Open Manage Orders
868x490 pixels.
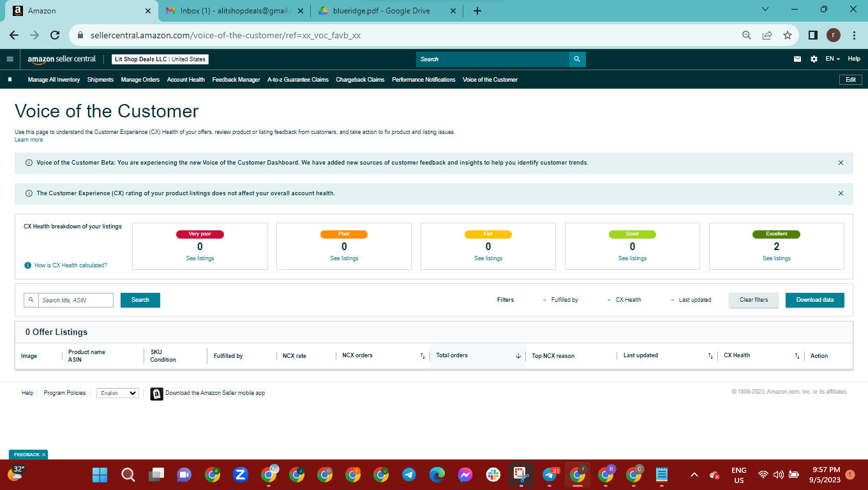click(x=140, y=80)
